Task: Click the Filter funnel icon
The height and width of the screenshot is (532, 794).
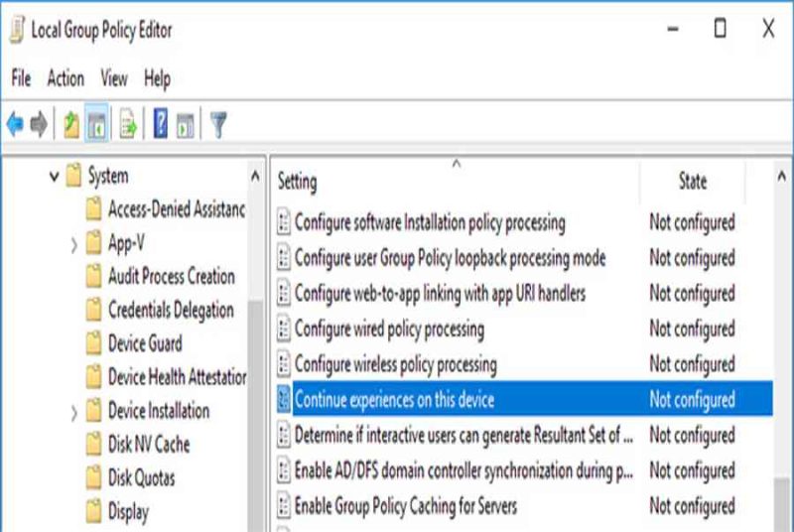Action: (218, 124)
